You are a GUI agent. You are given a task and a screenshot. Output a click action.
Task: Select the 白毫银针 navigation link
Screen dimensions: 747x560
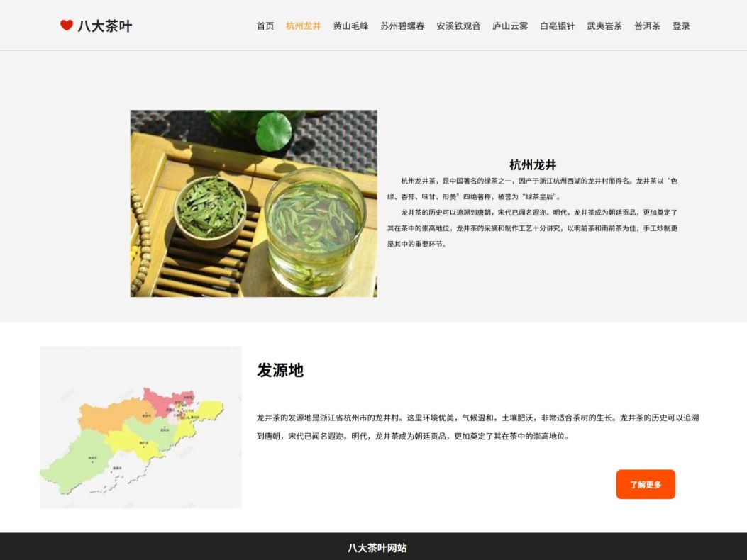pyautogui.click(x=558, y=26)
